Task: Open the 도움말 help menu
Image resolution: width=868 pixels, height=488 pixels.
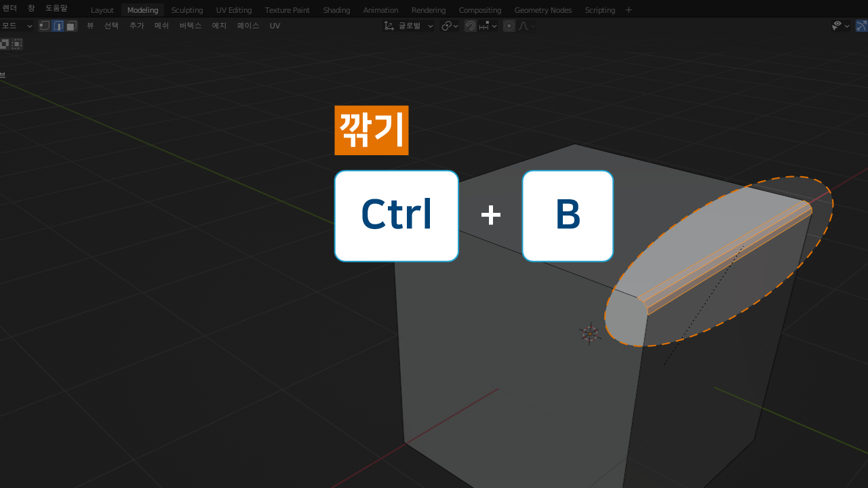Action: point(56,8)
